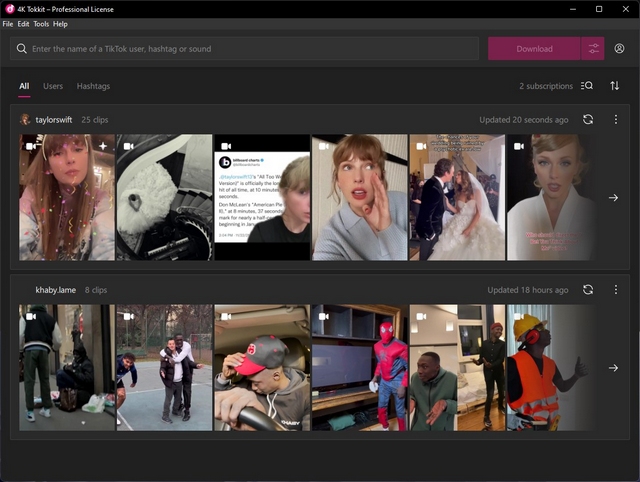Open khaby.lame more options menu

coord(616,290)
